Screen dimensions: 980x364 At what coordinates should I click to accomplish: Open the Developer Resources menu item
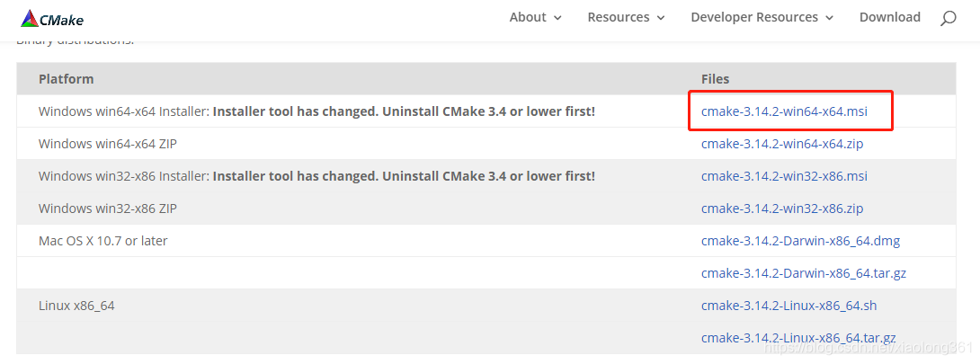pyautogui.click(x=754, y=17)
